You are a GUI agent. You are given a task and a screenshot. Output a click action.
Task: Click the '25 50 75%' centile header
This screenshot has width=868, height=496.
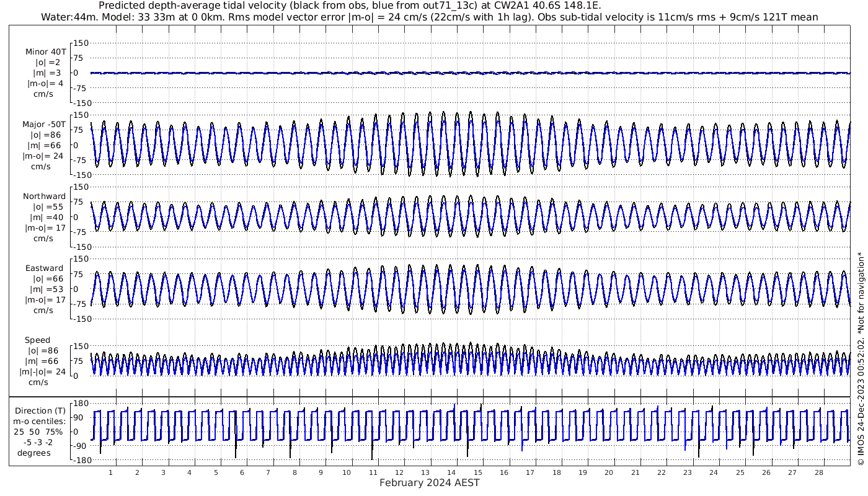tap(38, 432)
